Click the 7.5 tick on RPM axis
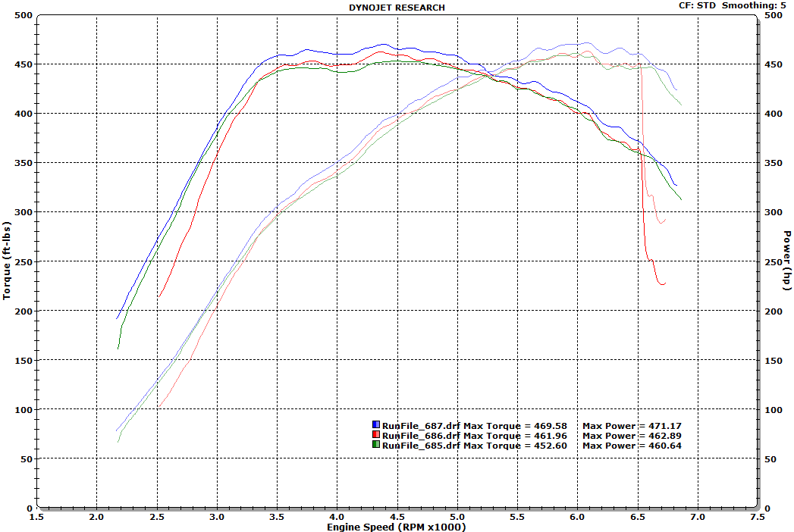This screenshot has height=532, width=794. click(756, 517)
